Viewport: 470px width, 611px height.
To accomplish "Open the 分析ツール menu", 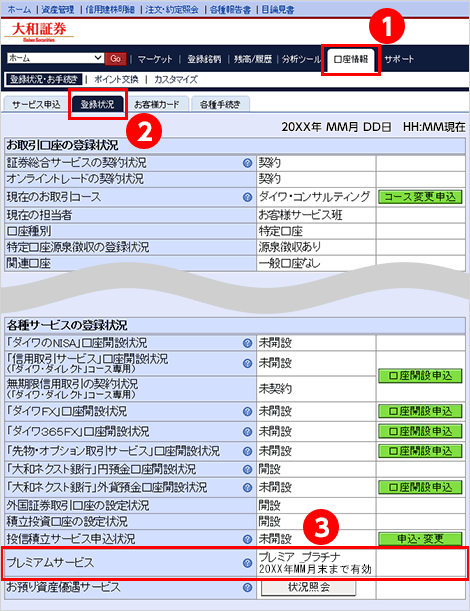I will (301, 59).
